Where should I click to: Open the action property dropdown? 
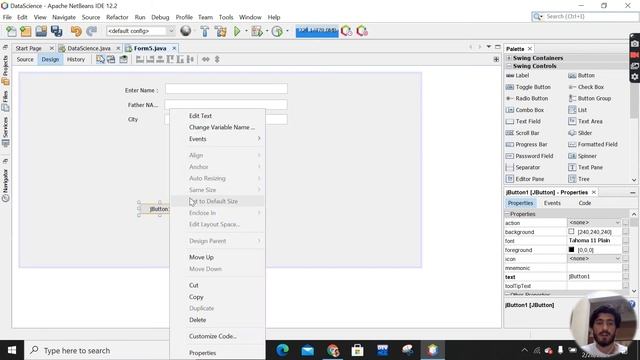pyautogui.click(x=617, y=223)
